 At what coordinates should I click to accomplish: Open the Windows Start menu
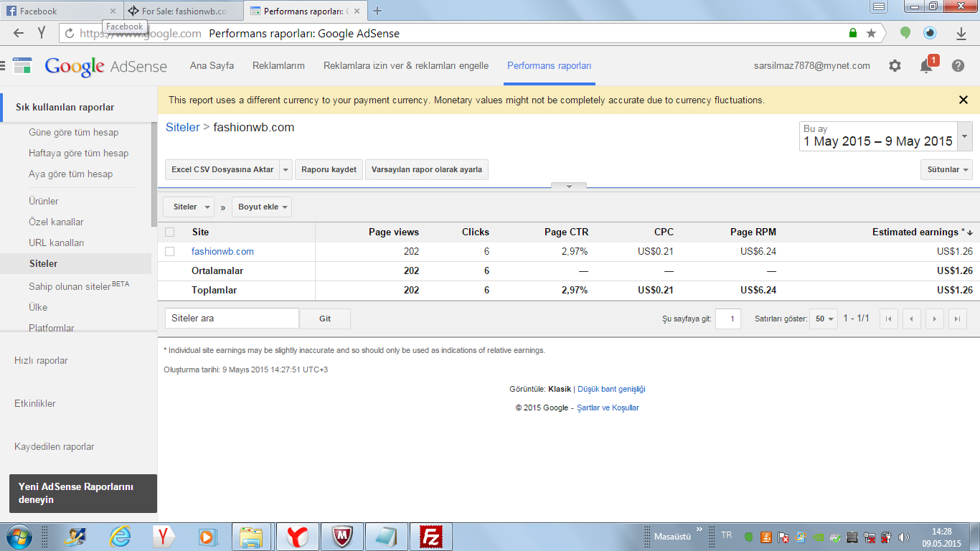coord(18,536)
